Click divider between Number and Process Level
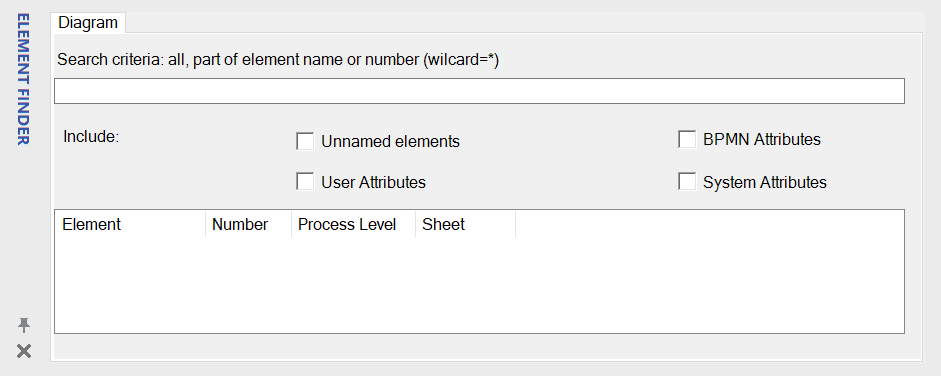941x376 pixels. pos(292,224)
